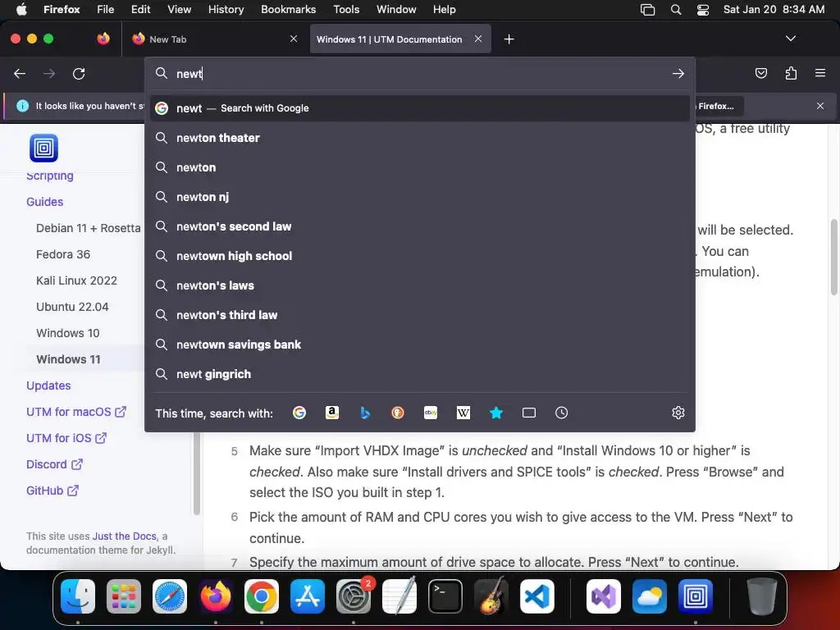The width and height of the screenshot is (840, 630).
Task: Pick the 'newton's third law' suggestion
Action: coord(420,315)
